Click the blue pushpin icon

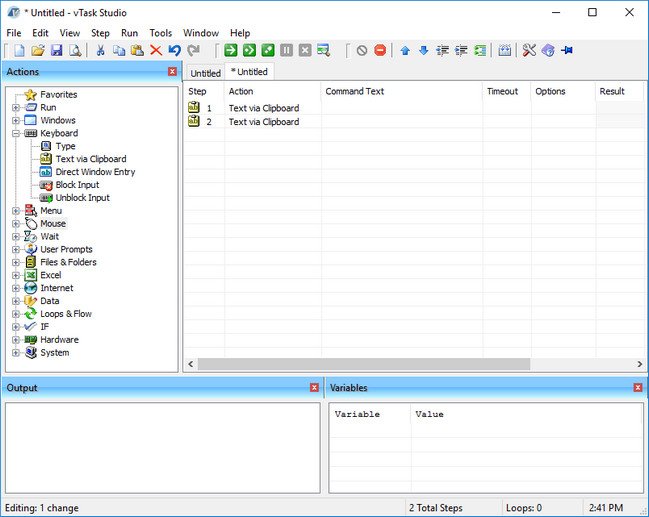point(567,50)
